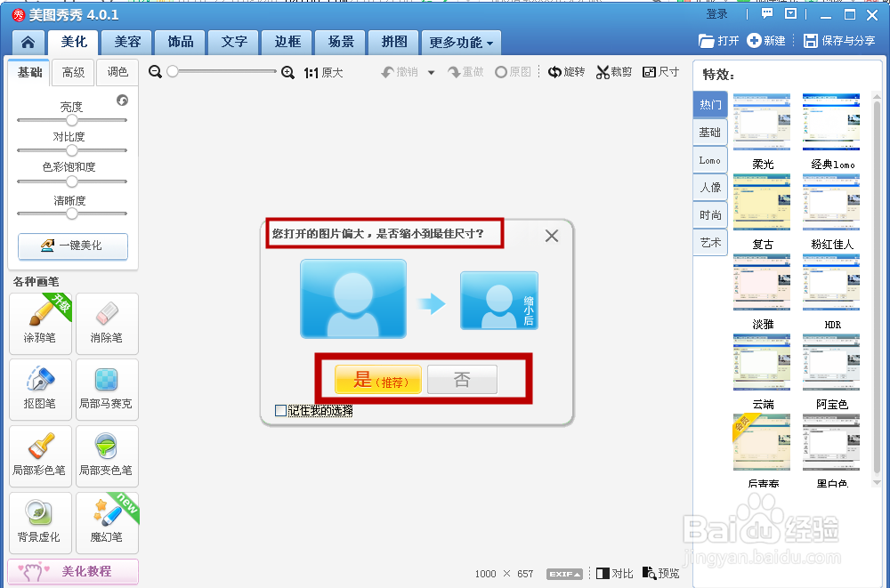
Task: Select the 背景虚化 background blur tool
Action: click(40, 523)
